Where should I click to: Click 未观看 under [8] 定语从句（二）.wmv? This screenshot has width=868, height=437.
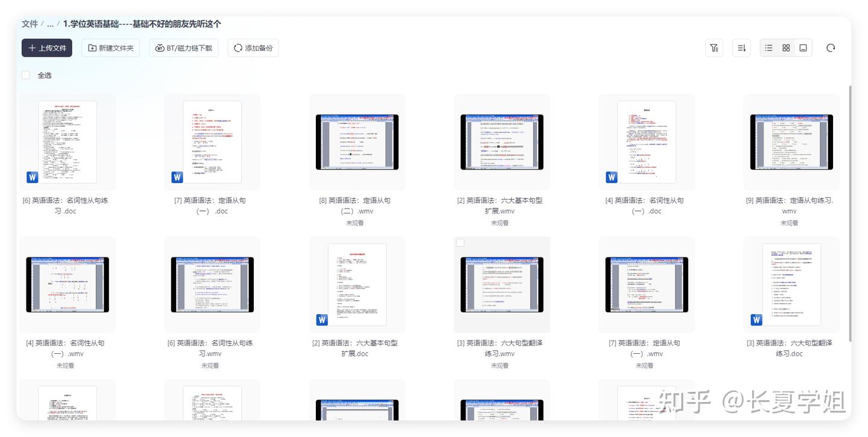pos(355,223)
